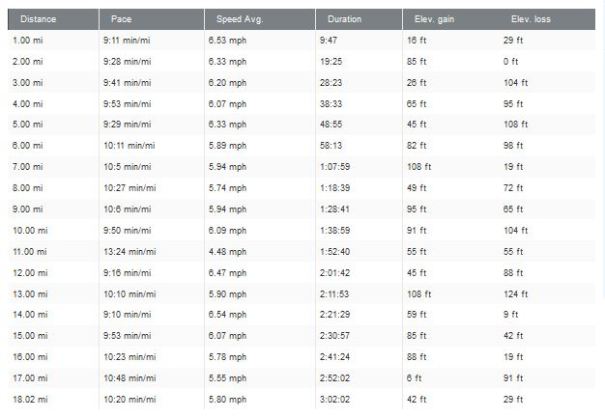Viewport: 605px width, 418px height.
Task: Select the Duration column header
Action: [344, 19]
